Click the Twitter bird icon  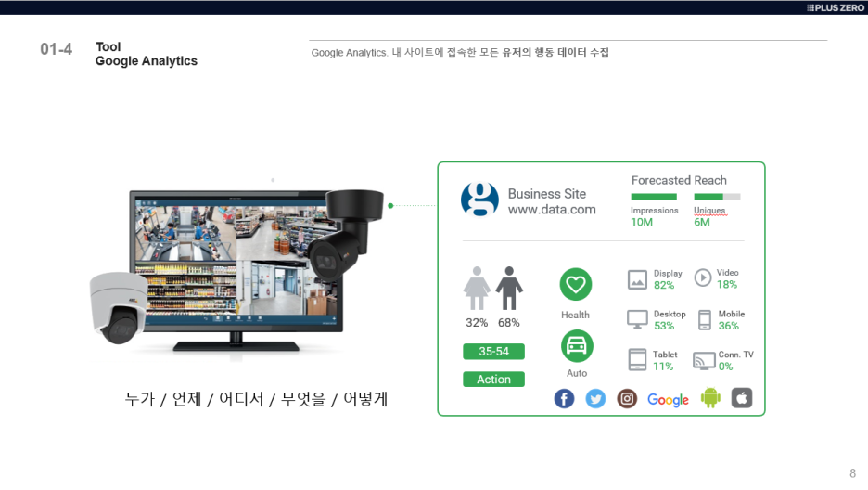[x=595, y=399]
